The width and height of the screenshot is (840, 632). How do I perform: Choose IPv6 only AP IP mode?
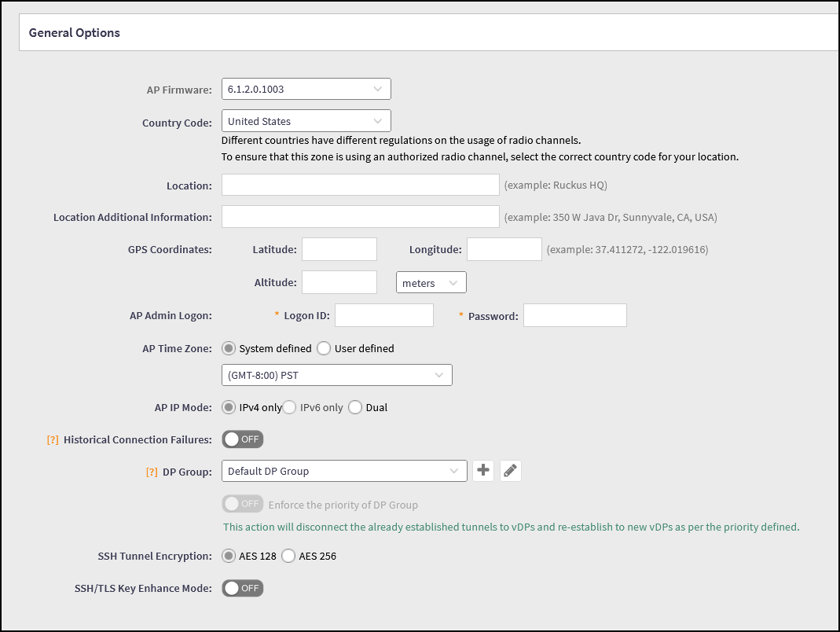coord(289,407)
